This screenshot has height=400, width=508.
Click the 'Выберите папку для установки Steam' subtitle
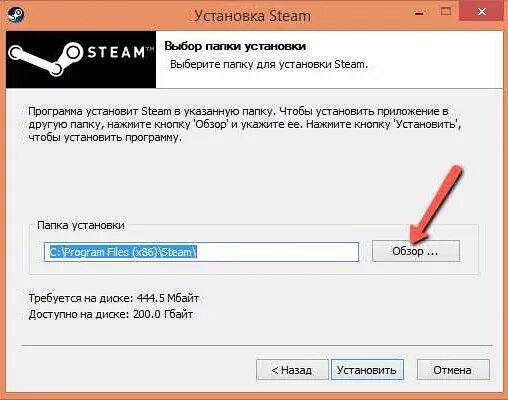point(269,64)
